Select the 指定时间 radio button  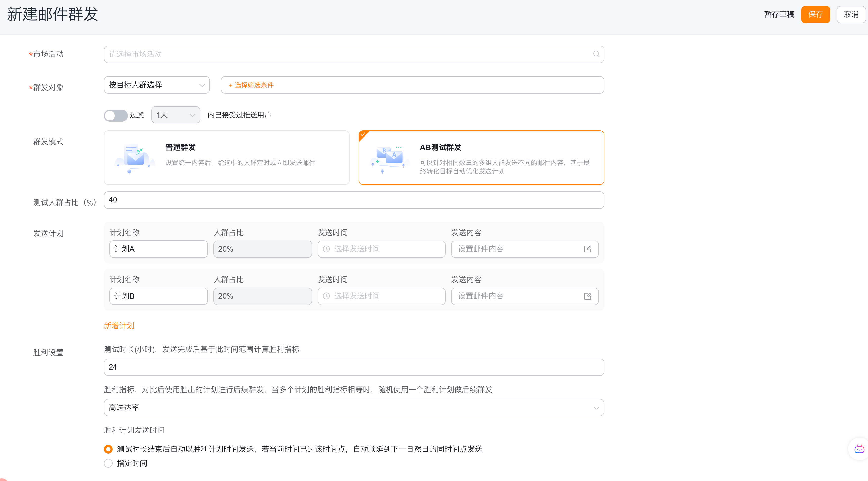[x=108, y=463]
